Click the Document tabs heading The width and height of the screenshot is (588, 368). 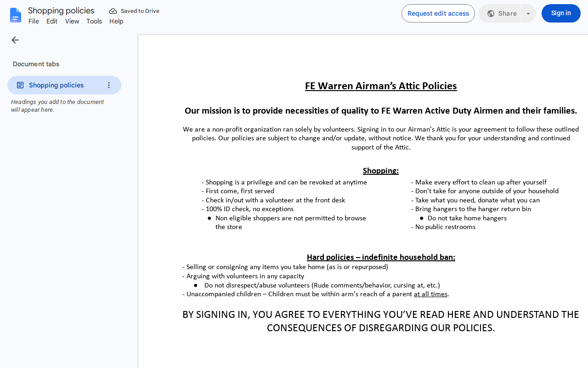tap(36, 64)
